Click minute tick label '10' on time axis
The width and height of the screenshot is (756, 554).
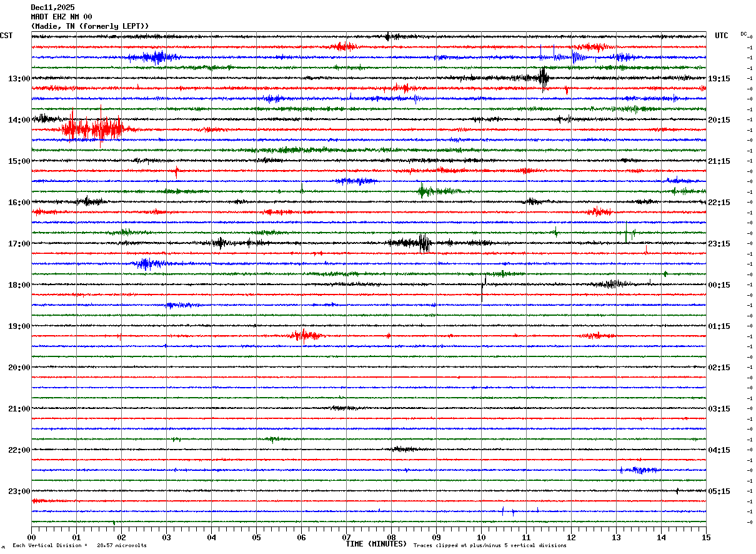click(x=481, y=538)
